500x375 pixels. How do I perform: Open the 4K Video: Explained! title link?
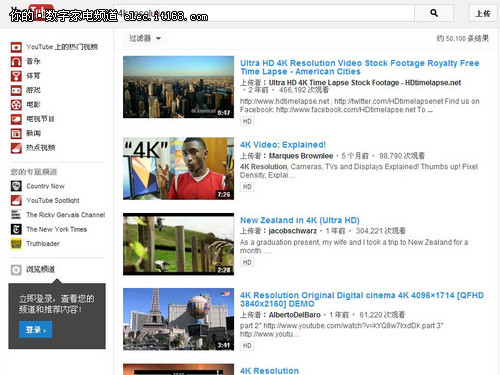click(283, 145)
